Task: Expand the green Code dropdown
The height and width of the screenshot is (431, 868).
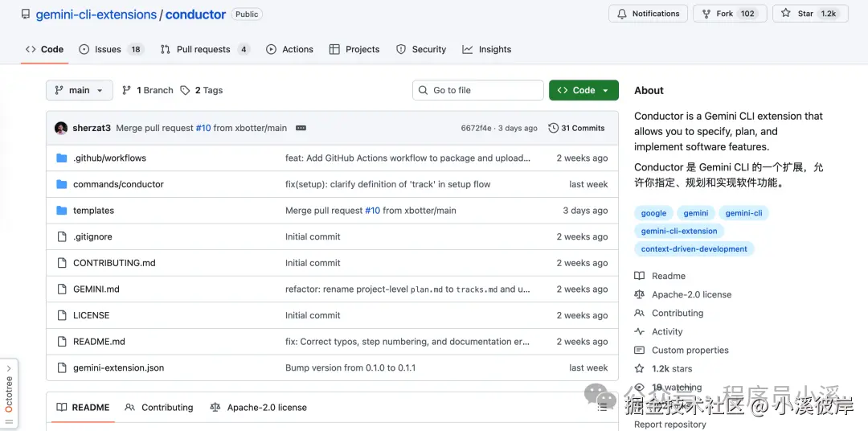Action: click(583, 90)
